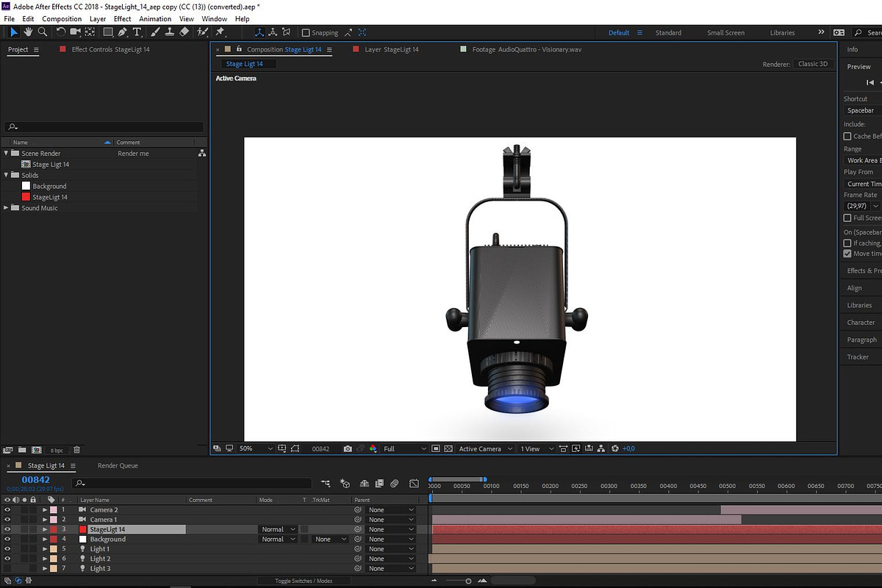
Task: Activate the Rotation tool
Action: [x=61, y=32]
